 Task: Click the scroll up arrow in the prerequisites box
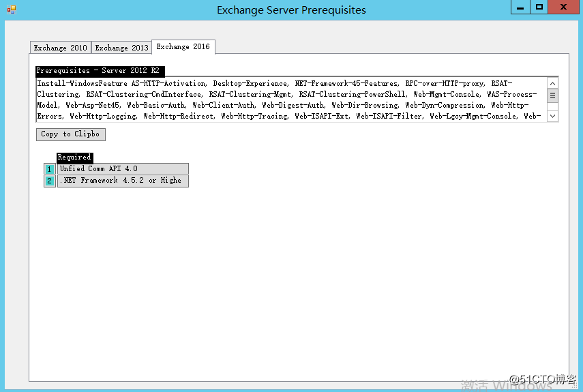pos(552,83)
